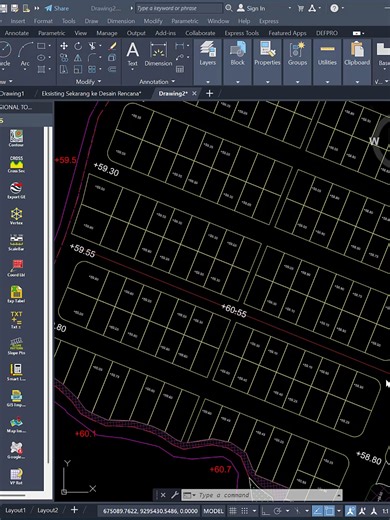This screenshot has width=390, height=520.
Task: Open the Parametric menu in menu bar
Action: 185,21
